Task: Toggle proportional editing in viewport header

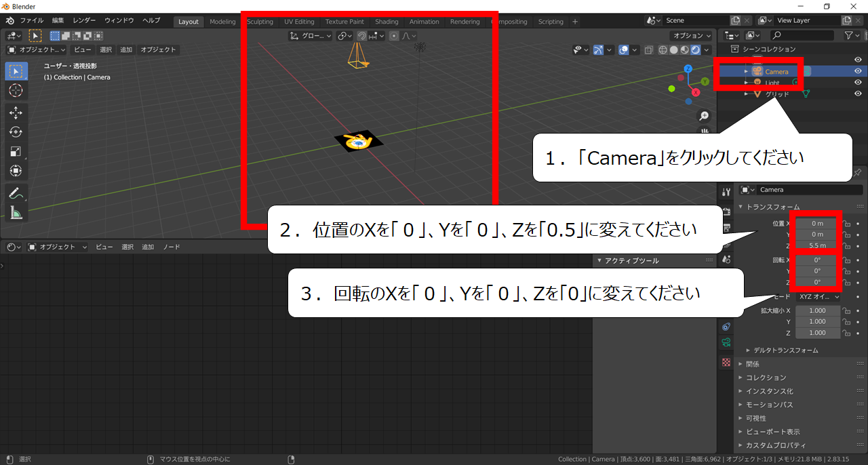Action: (394, 36)
